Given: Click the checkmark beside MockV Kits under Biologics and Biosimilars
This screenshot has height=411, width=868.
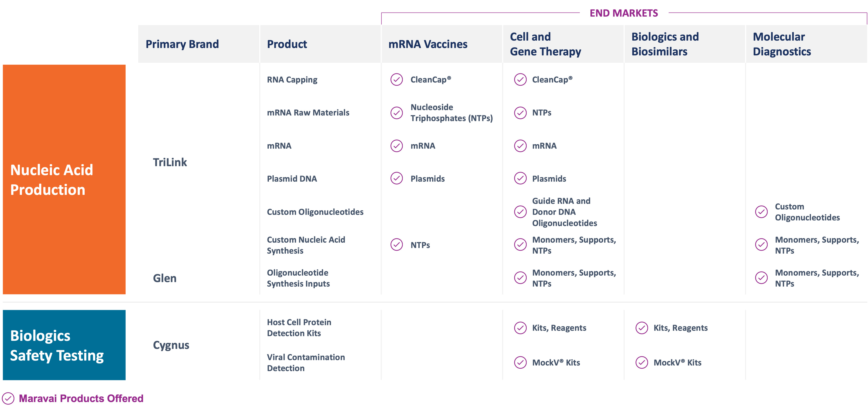Looking at the screenshot, I should [642, 363].
